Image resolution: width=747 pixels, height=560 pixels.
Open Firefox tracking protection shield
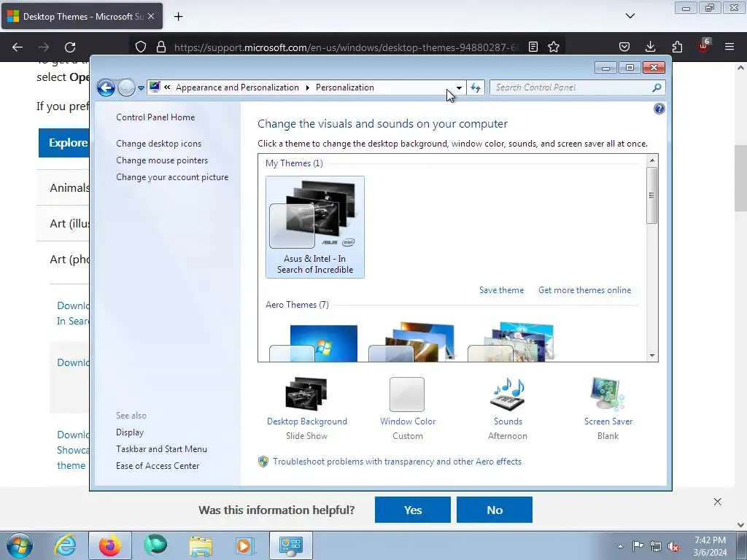(141, 47)
